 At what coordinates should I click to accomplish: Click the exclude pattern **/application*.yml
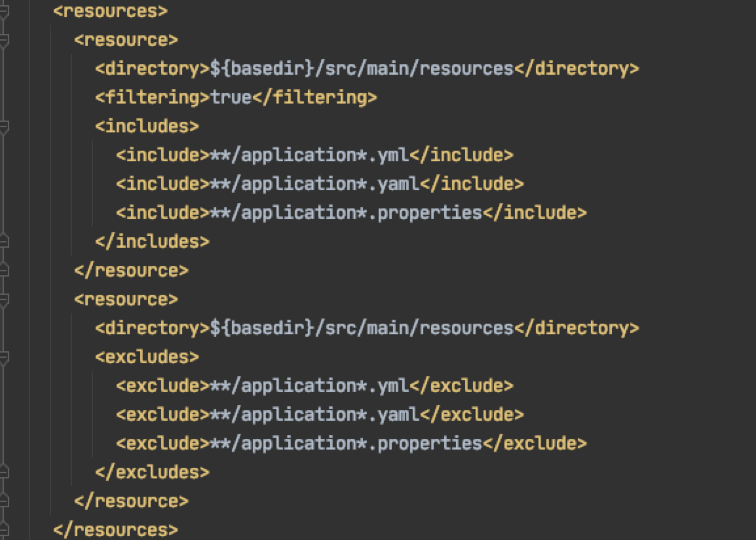309,386
